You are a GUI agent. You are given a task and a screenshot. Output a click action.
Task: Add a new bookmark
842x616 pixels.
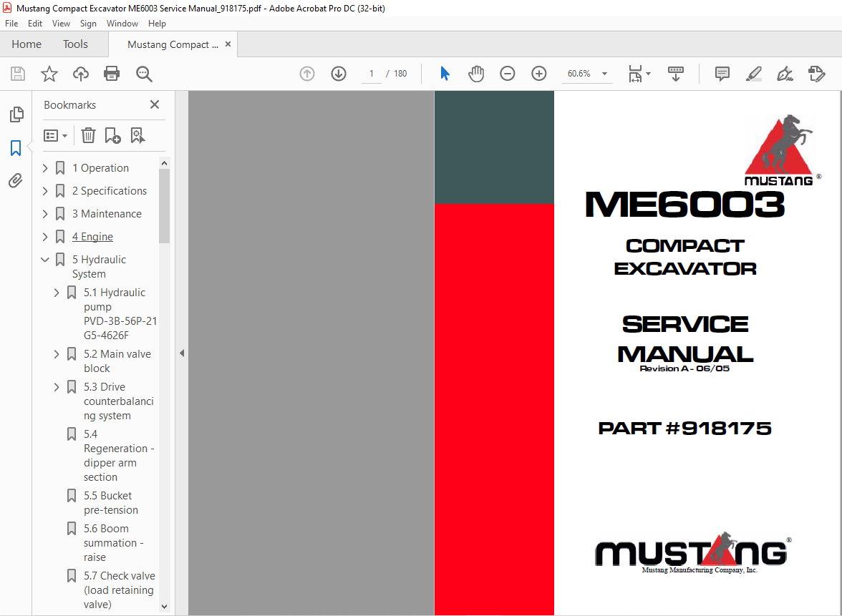[113, 135]
